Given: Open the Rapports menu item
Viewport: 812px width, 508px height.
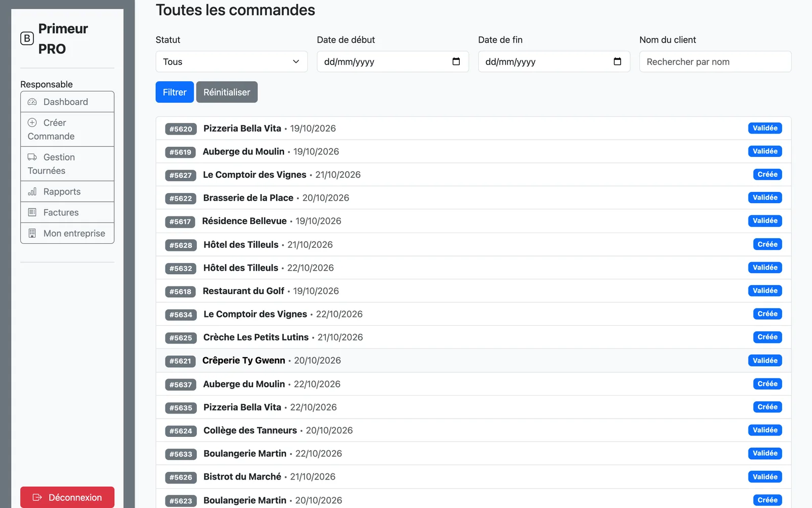Looking at the screenshot, I should coord(67,192).
